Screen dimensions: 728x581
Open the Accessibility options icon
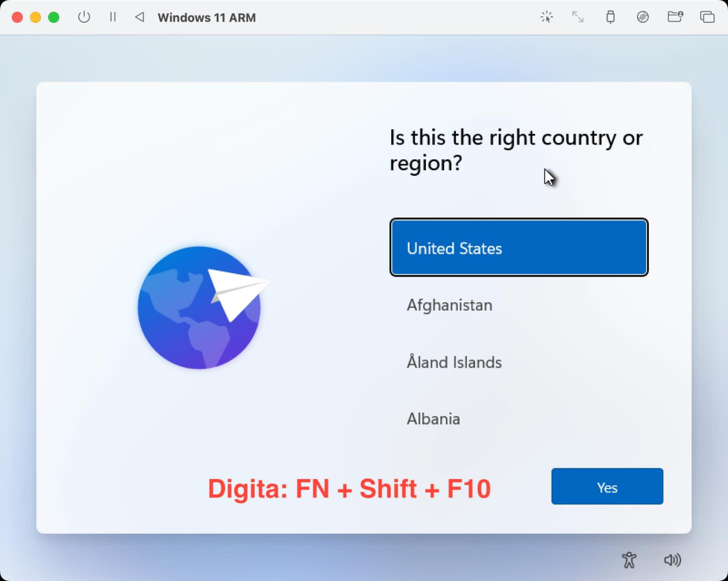pos(629,560)
